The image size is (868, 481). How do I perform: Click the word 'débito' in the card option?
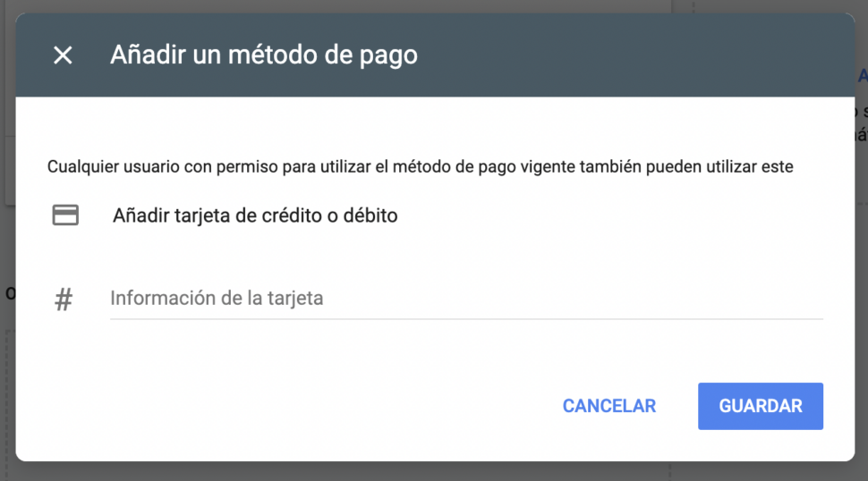tap(370, 215)
